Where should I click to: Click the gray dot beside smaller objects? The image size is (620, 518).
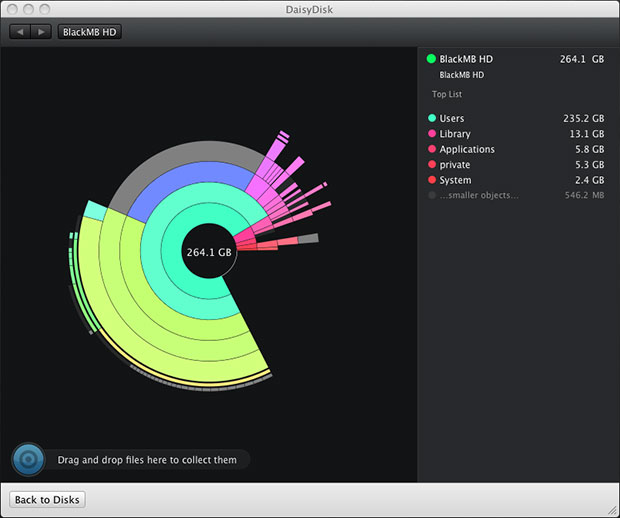point(432,195)
